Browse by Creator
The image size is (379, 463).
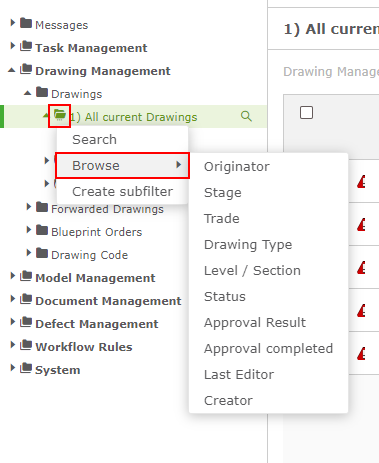pos(268,400)
